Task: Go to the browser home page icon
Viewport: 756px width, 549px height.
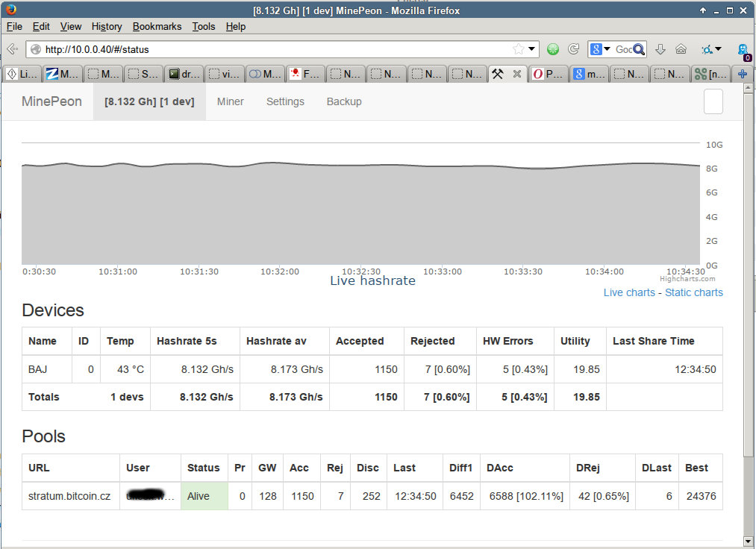Action: [x=681, y=49]
